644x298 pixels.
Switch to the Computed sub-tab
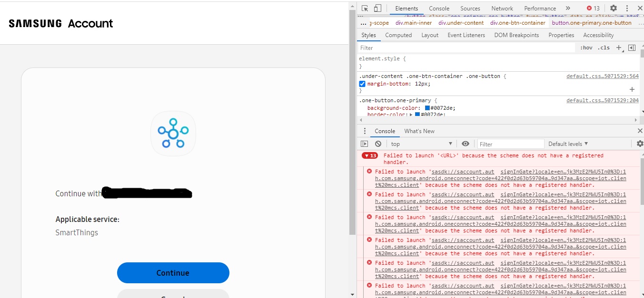point(398,35)
